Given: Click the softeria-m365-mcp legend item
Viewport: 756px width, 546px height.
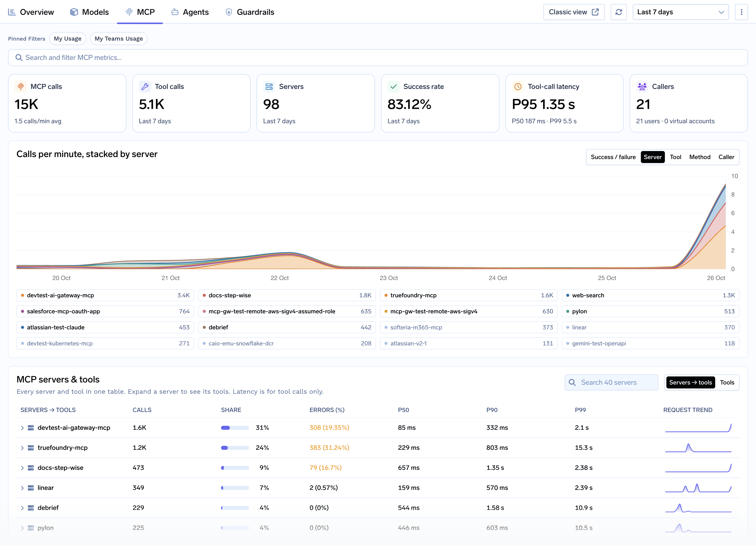Looking at the screenshot, I should click(469, 327).
